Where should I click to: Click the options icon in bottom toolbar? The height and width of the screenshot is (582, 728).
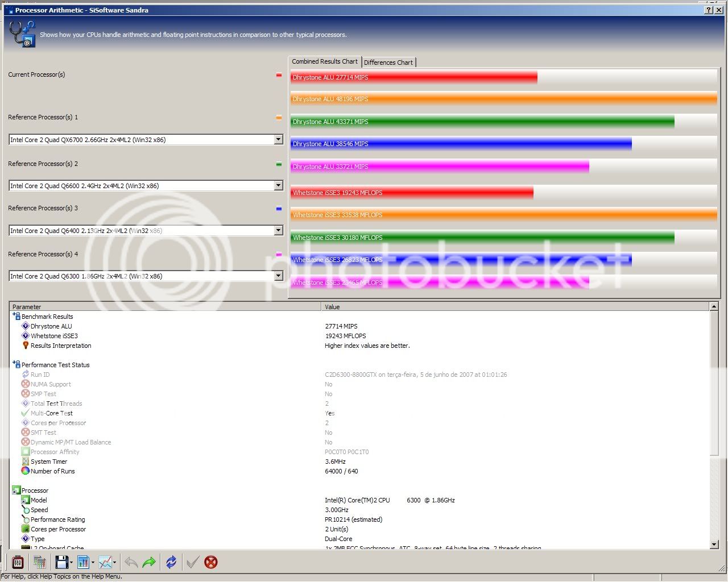click(18, 562)
